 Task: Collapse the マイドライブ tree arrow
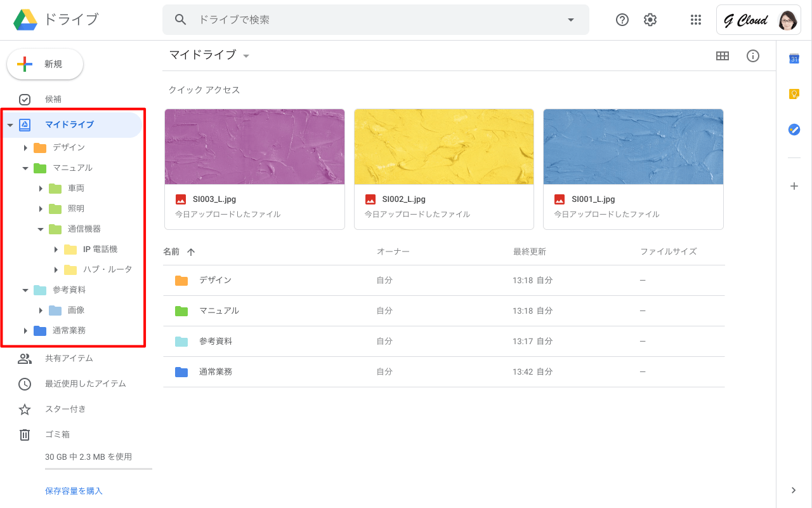point(10,125)
